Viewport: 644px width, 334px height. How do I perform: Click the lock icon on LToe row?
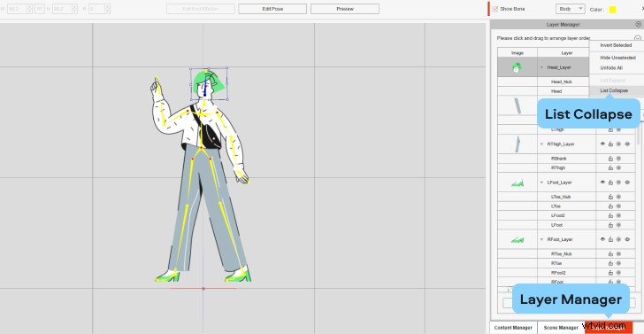click(x=610, y=206)
